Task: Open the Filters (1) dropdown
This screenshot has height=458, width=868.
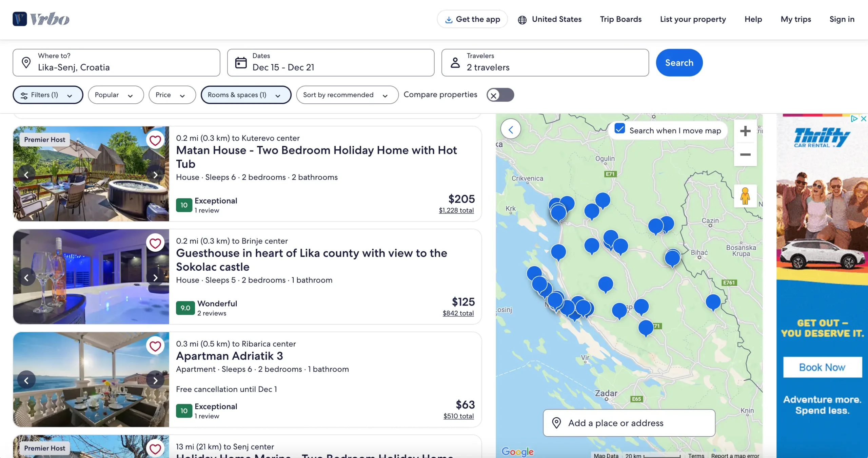Action: (x=47, y=95)
